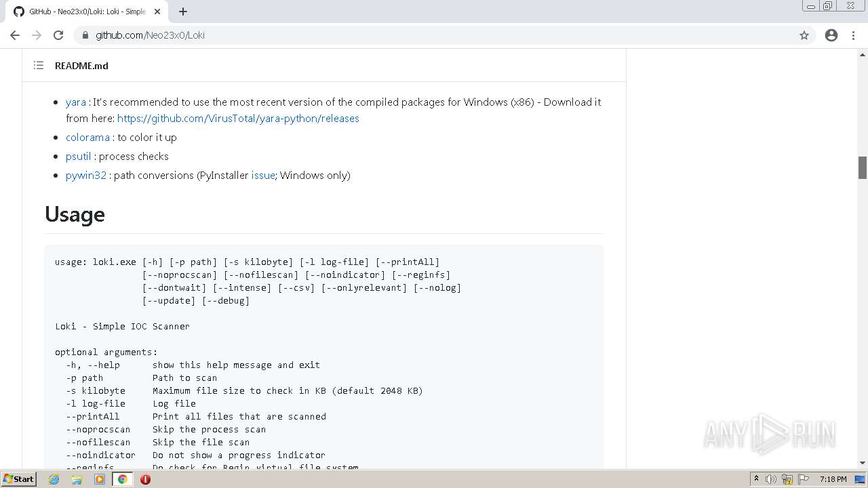Click the '--noprocscan' argument line
This screenshot has width=868, height=488.
click(165, 429)
